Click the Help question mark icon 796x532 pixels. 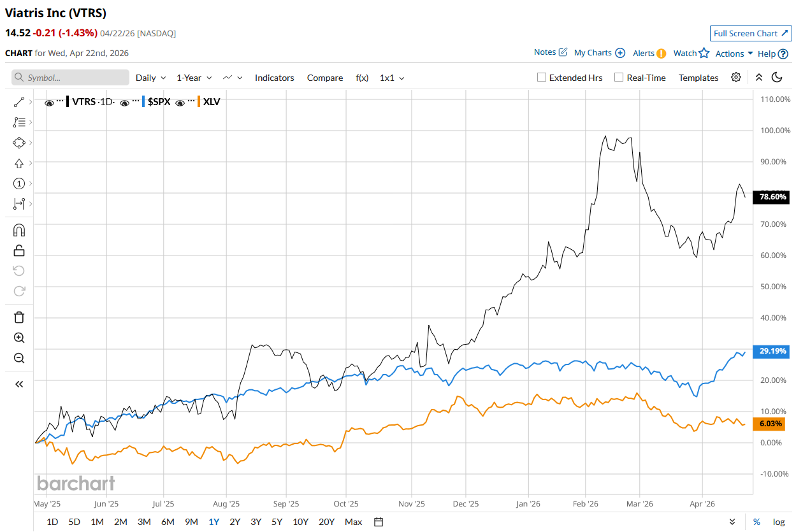pyautogui.click(x=783, y=54)
